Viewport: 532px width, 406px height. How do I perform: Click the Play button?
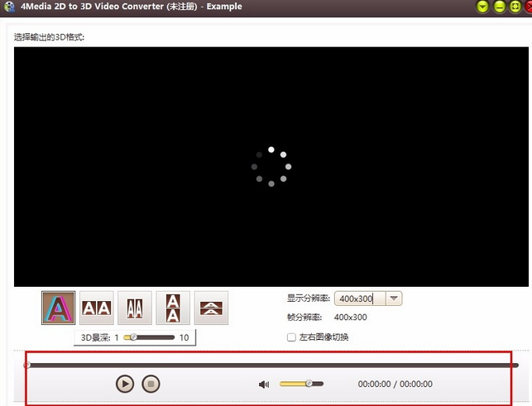pos(125,384)
